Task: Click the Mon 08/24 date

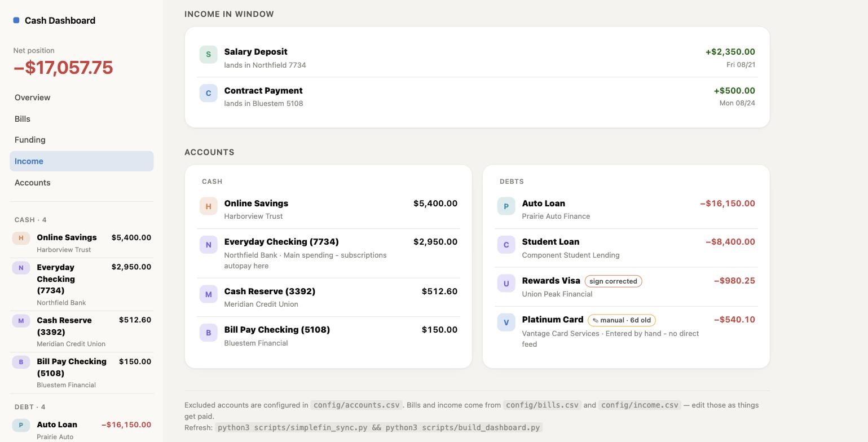Action: 737,103
